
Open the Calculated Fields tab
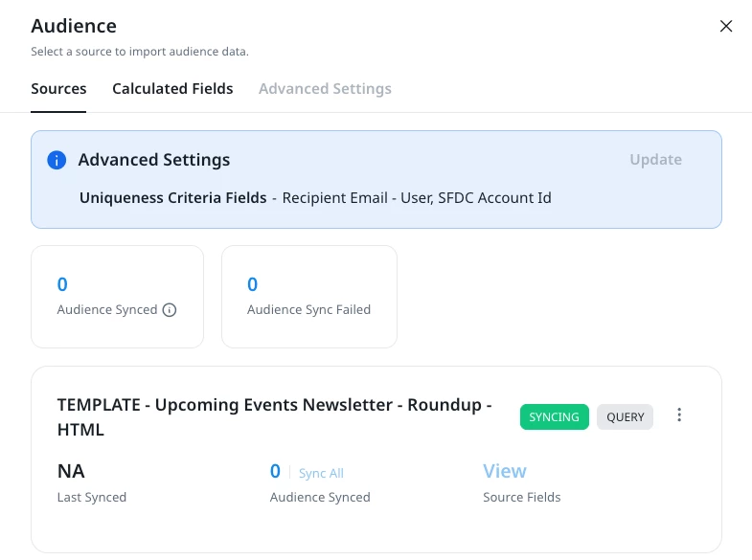[x=172, y=89]
